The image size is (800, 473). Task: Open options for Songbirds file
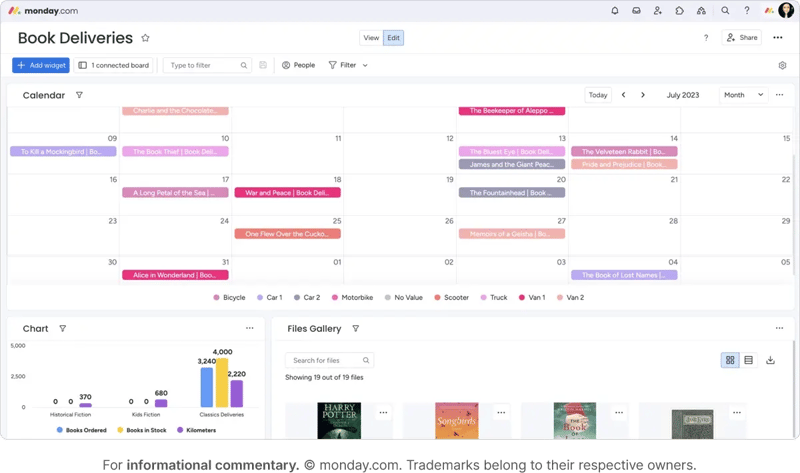point(501,412)
